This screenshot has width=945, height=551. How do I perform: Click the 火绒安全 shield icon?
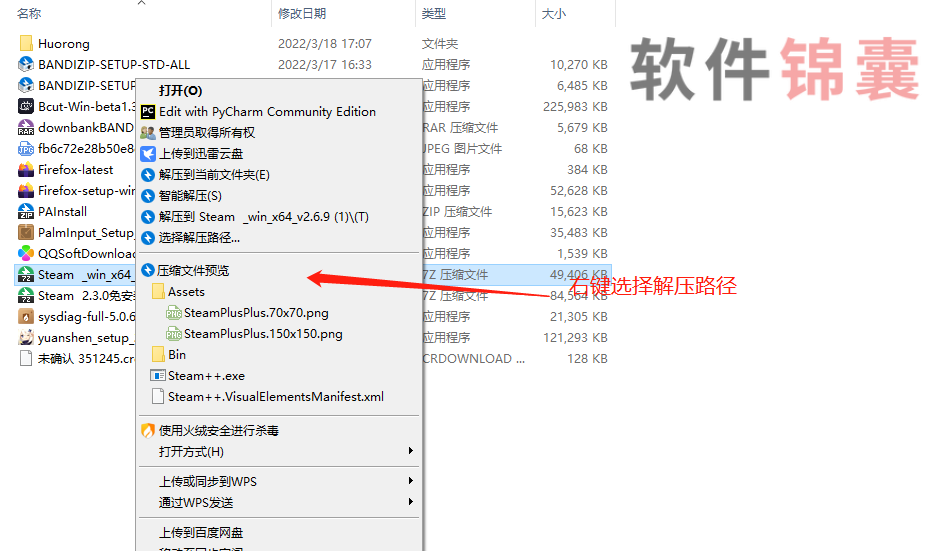[148, 430]
